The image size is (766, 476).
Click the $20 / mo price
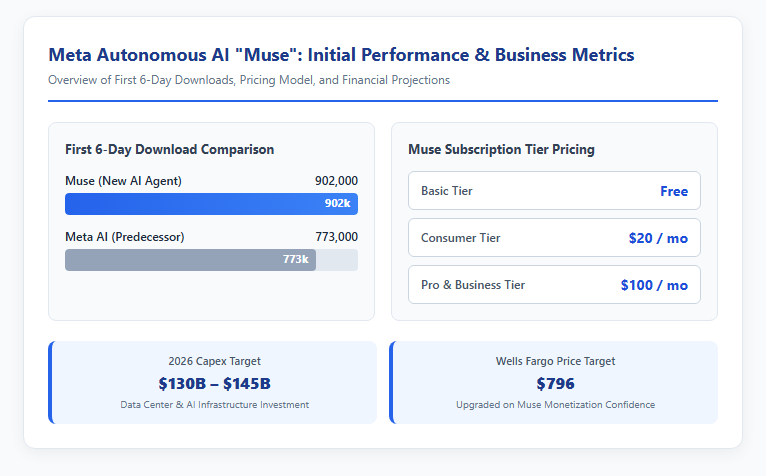[x=658, y=238]
